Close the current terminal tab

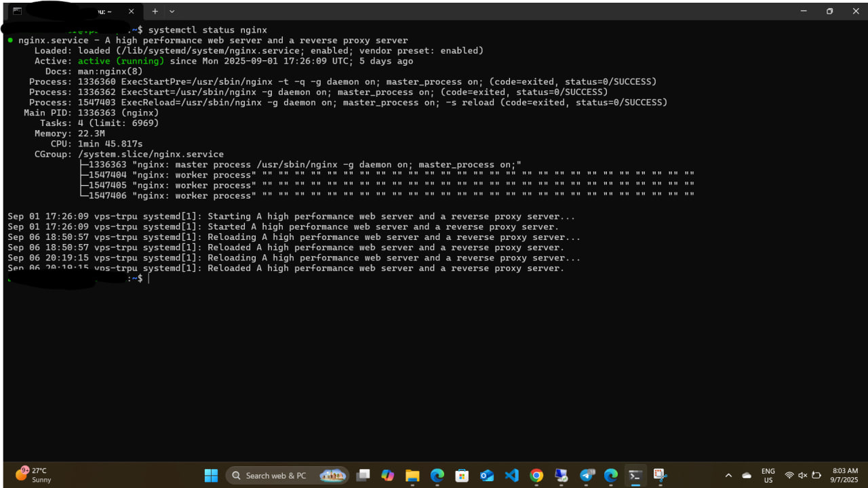(132, 12)
